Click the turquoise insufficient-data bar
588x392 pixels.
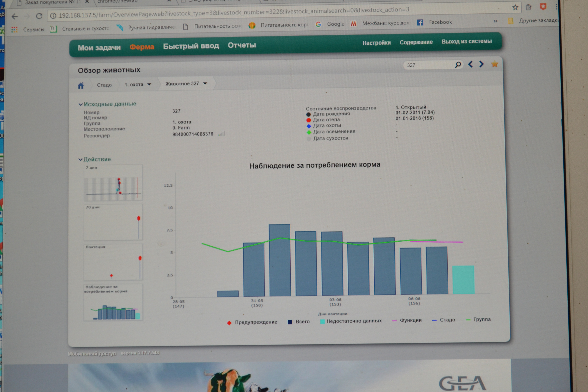click(463, 280)
